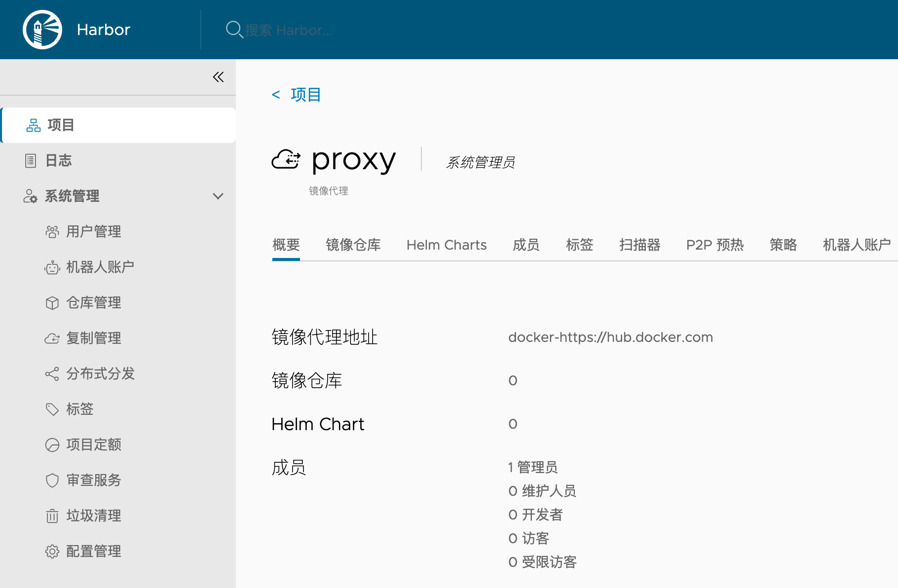Viewport: 898px width, 588px height.
Task: Open 项目定额 quota page
Action: tap(94, 445)
